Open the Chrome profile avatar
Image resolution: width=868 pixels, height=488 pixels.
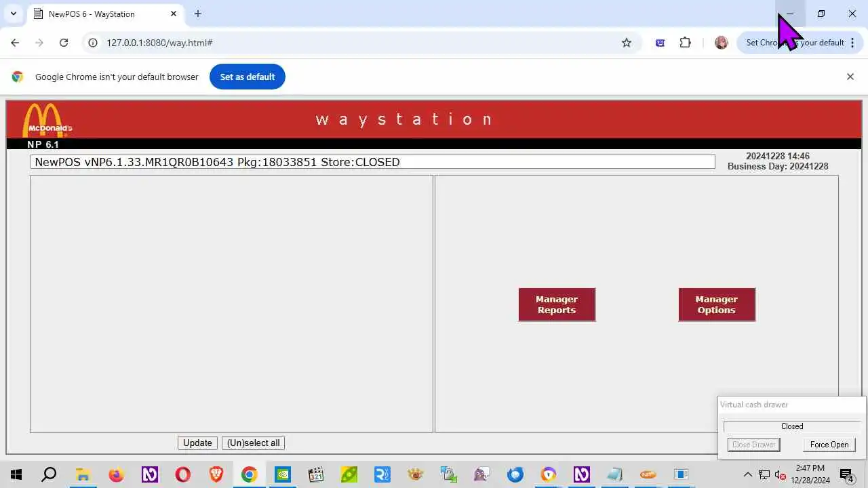(x=722, y=43)
